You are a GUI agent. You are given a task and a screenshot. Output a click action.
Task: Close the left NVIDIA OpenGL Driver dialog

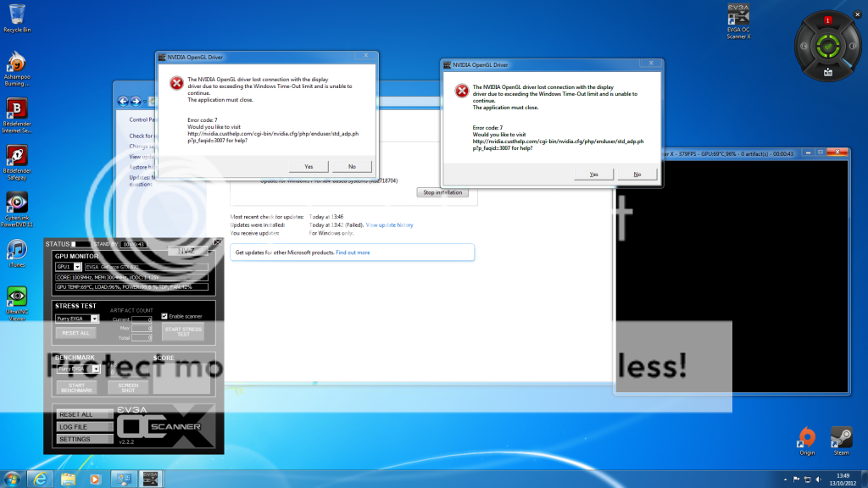365,55
